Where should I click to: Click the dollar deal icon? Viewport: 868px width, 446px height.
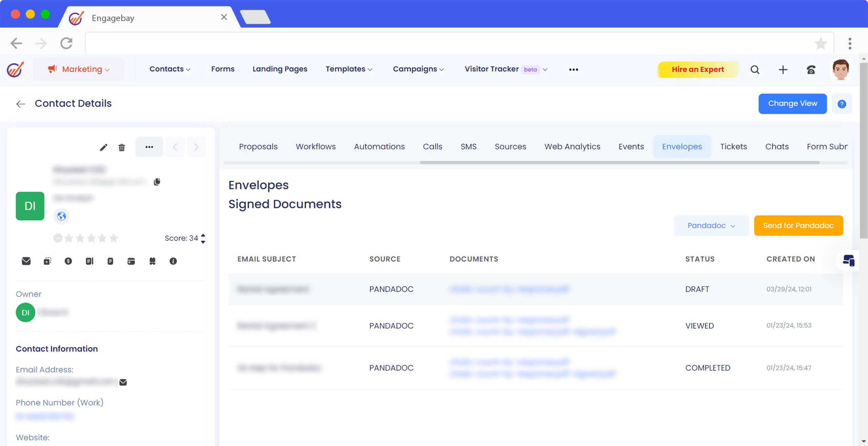point(68,261)
